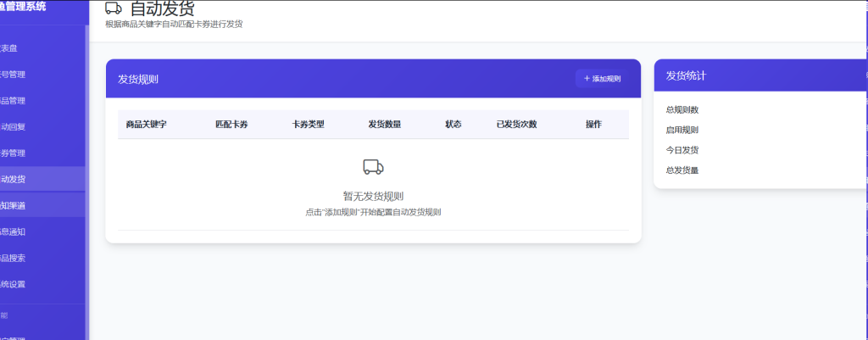This screenshot has width=868, height=340.
Task: Click the 总规则数 statistic label
Action: pyautogui.click(x=682, y=109)
